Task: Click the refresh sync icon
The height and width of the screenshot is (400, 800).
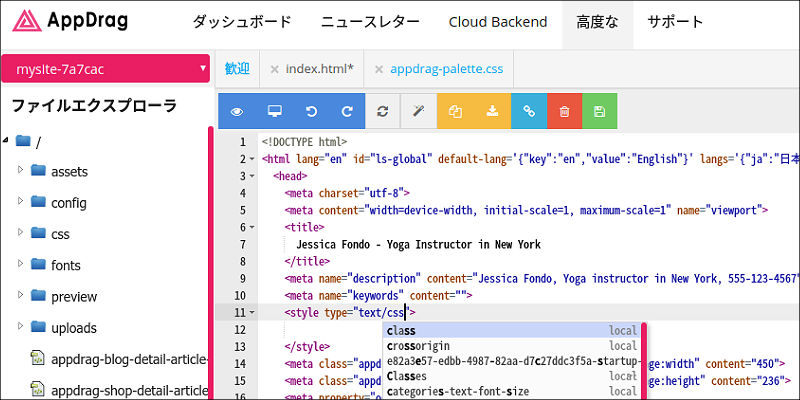Action: (x=383, y=111)
